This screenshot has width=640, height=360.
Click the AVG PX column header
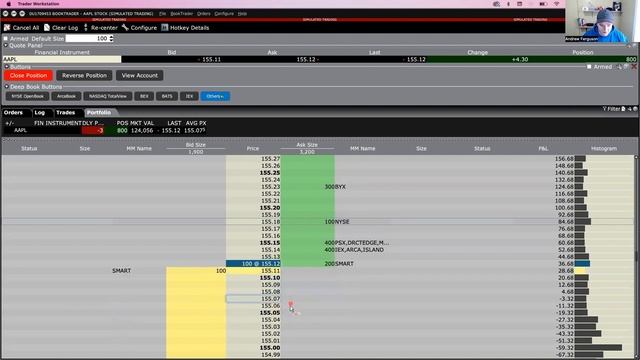(196, 123)
